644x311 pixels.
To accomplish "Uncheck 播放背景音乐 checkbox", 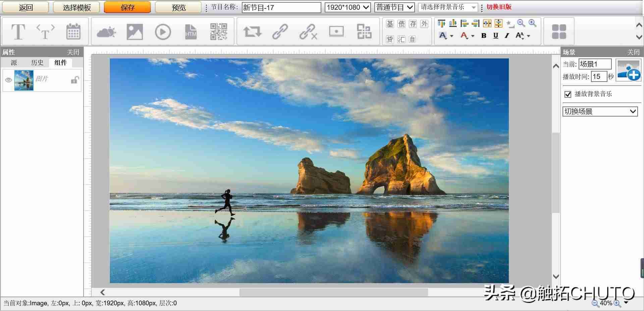I will [568, 94].
